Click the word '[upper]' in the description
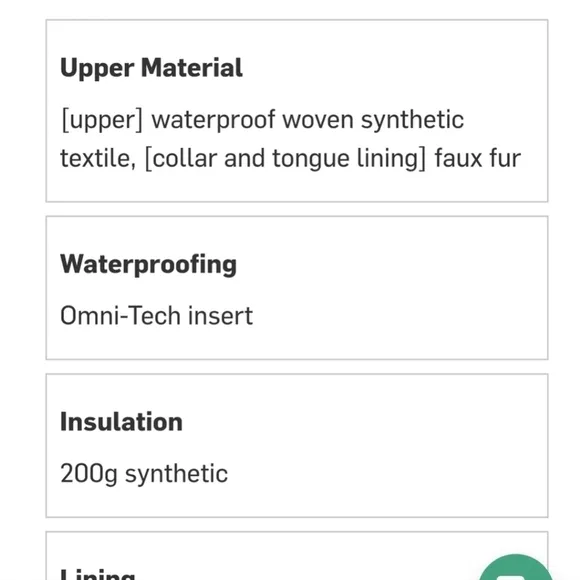 pyautogui.click(x=102, y=121)
